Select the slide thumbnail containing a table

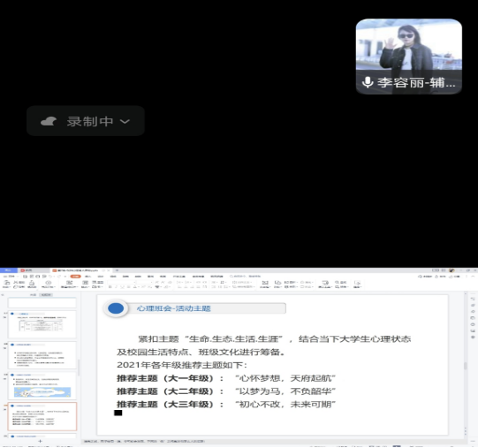click(42, 324)
